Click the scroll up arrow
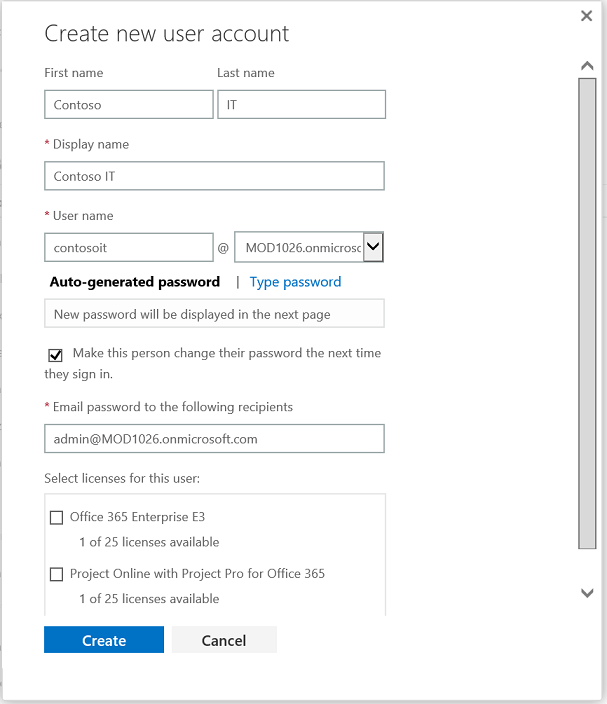The height and width of the screenshot is (704, 607). tap(587, 65)
